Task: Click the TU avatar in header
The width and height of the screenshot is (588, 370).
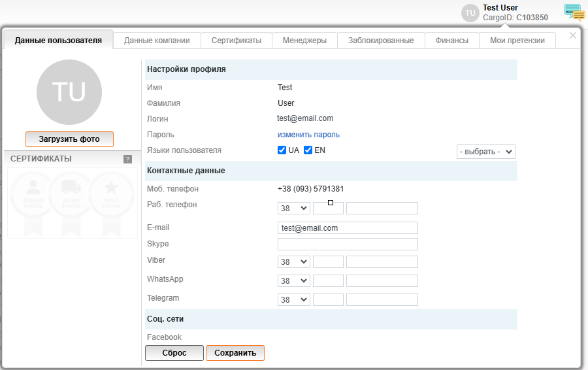Action: coord(470,13)
